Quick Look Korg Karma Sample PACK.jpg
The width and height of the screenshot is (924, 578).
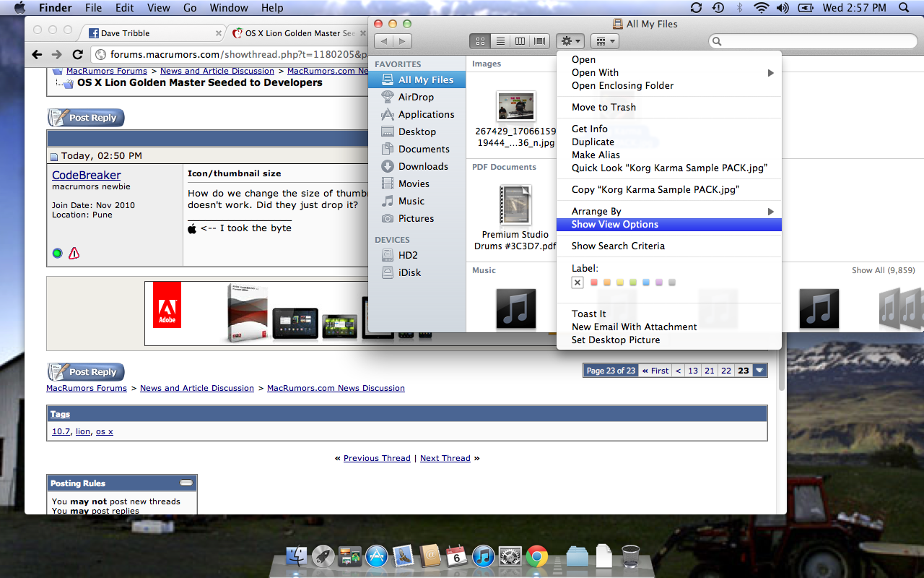(669, 168)
